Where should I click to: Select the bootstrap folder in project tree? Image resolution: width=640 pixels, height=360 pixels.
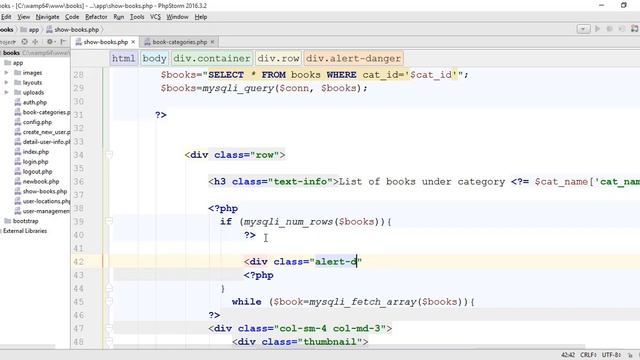click(21, 221)
